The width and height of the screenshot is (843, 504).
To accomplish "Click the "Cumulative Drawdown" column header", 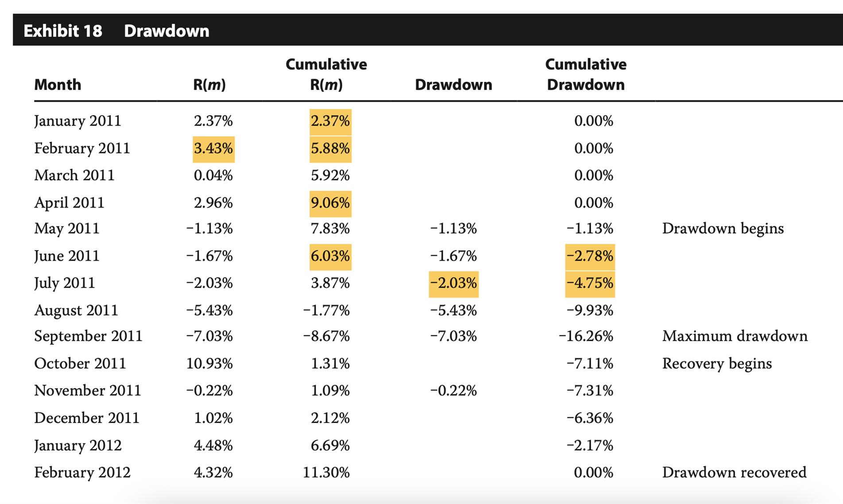I will 585,74.
